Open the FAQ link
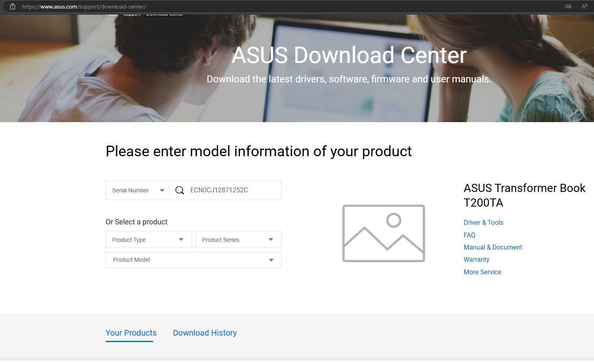594x364 pixels. (469, 235)
